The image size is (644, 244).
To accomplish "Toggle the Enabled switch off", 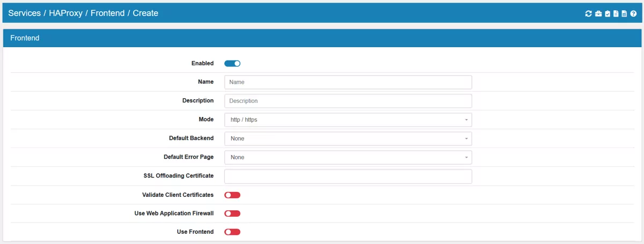I will (x=232, y=63).
